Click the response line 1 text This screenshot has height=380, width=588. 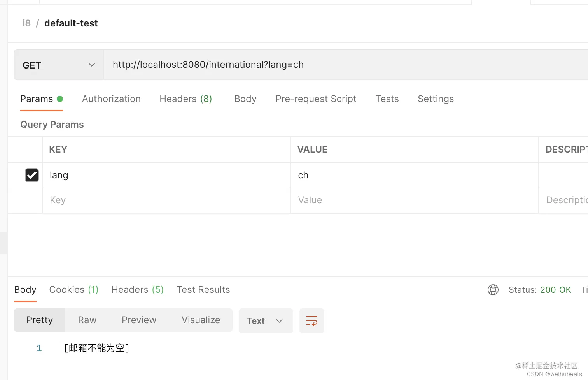[97, 348]
